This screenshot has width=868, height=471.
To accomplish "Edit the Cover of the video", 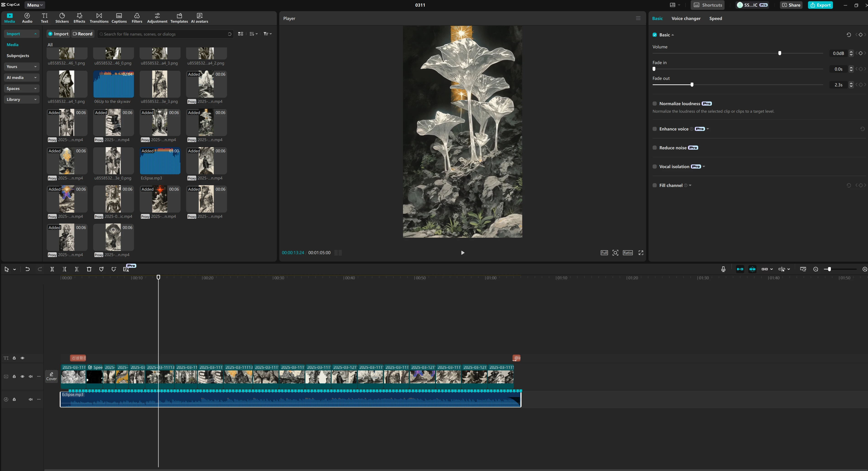I will [x=51, y=376].
